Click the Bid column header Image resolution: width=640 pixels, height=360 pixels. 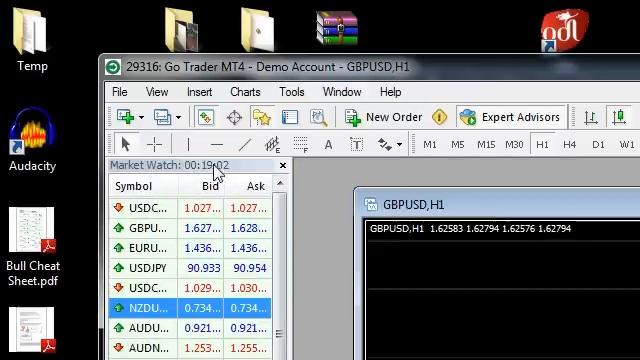tap(201, 186)
